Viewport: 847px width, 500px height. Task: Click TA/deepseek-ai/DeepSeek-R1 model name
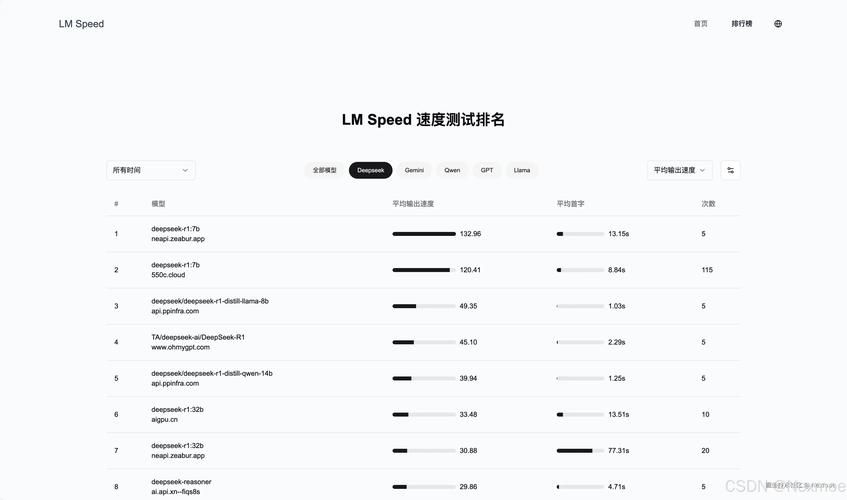198,337
